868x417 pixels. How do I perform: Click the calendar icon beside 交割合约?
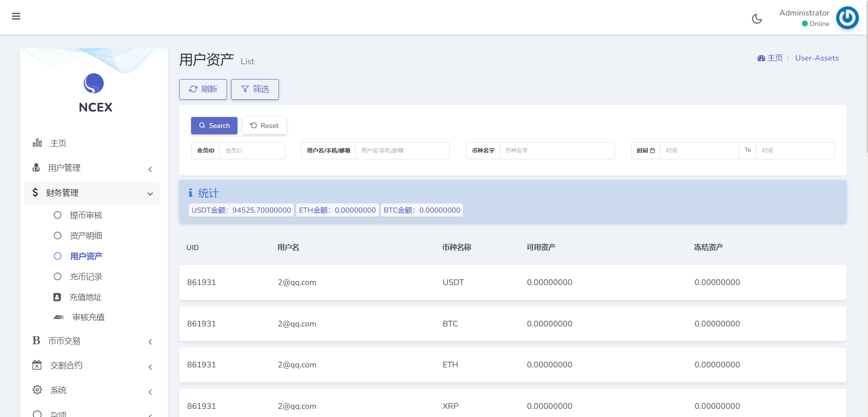(x=37, y=365)
